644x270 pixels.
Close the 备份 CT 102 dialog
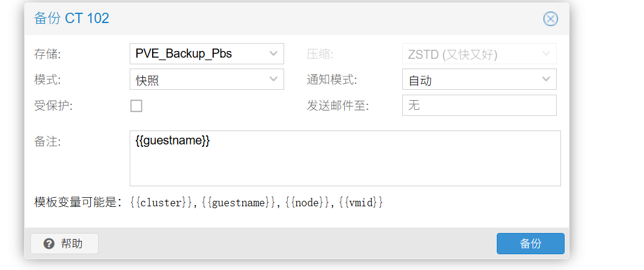[x=550, y=19]
